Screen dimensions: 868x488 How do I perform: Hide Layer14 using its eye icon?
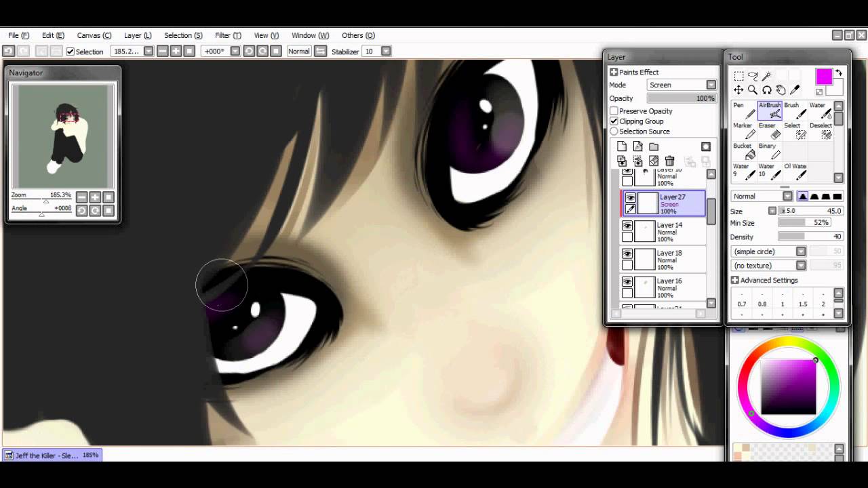click(627, 226)
